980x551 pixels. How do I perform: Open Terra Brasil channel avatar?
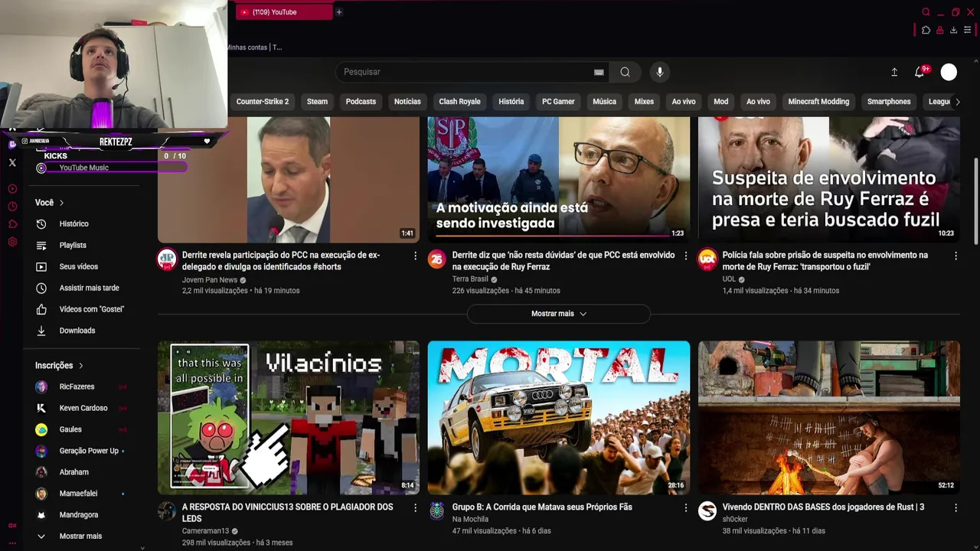[437, 259]
